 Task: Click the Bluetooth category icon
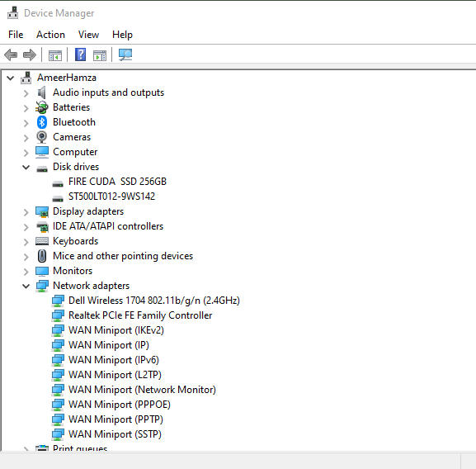coord(42,122)
